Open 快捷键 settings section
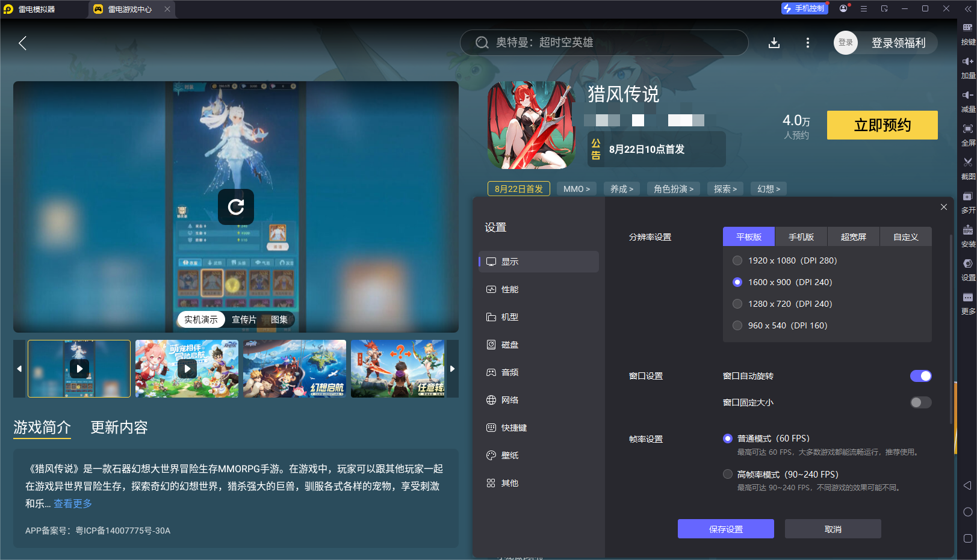 pyautogui.click(x=539, y=428)
